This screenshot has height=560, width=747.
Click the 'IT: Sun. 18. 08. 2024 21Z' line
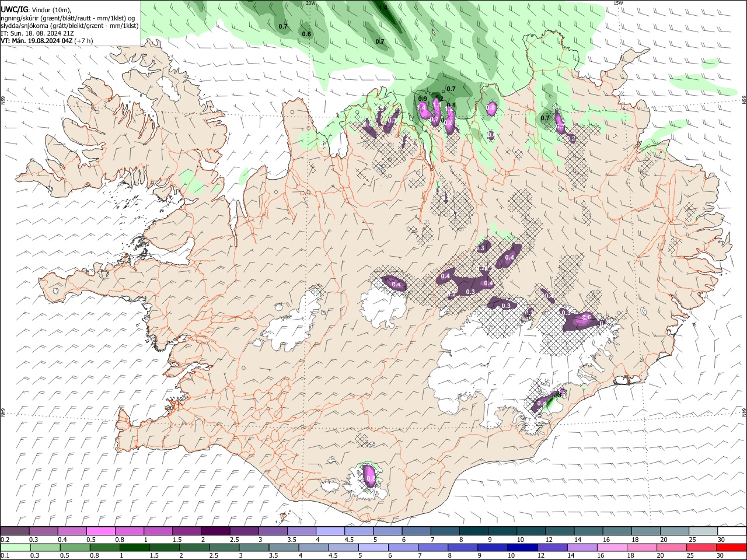click(37, 33)
